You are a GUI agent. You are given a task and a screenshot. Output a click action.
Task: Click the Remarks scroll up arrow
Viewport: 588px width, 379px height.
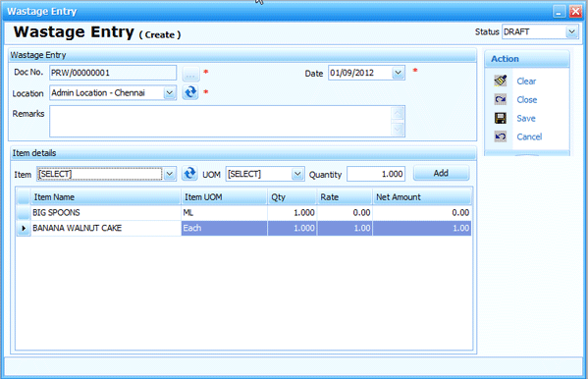point(398,113)
